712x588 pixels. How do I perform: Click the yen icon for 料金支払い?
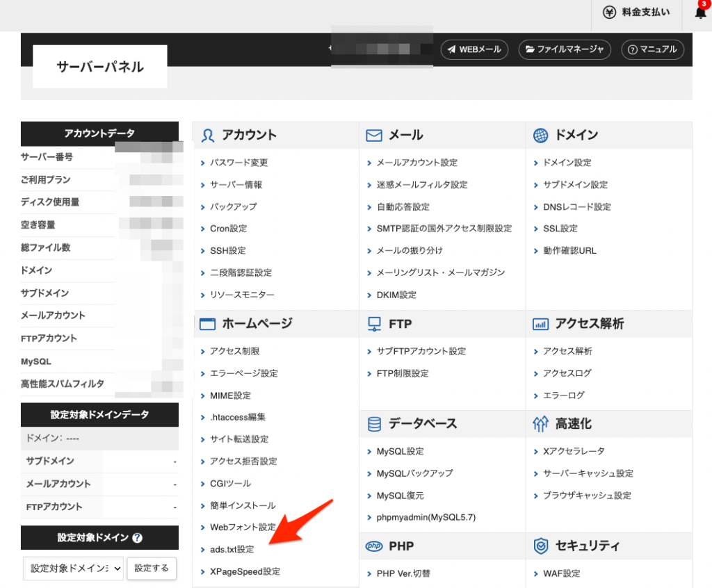pyautogui.click(x=609, y=13)
